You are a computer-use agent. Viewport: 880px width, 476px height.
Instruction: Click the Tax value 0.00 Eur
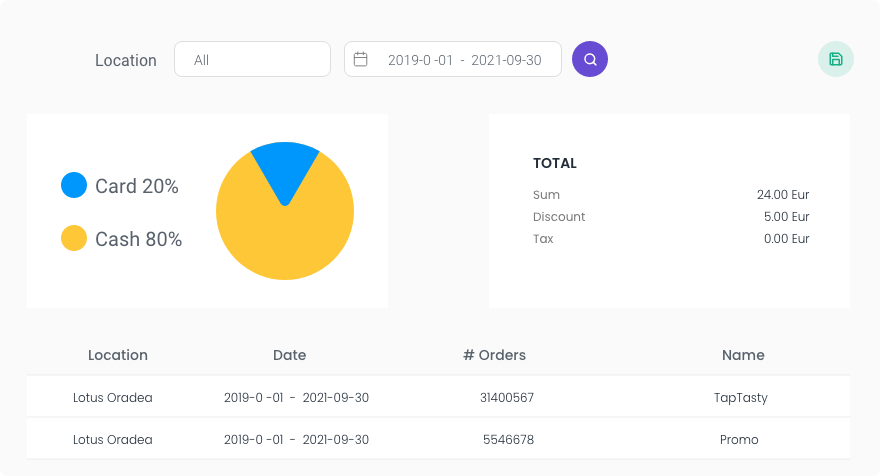(x=786, y=239)
